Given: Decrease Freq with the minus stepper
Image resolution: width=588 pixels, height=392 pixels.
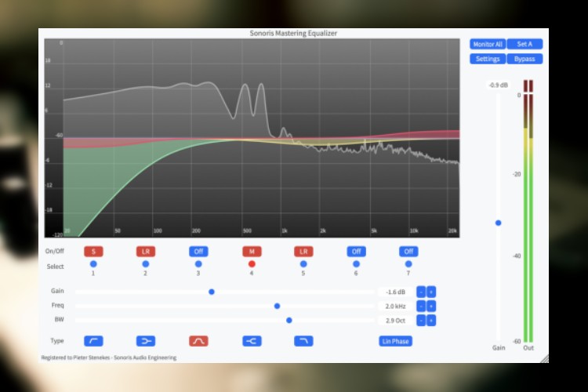Looking at the screenshot, I should (x=421, y=306).
